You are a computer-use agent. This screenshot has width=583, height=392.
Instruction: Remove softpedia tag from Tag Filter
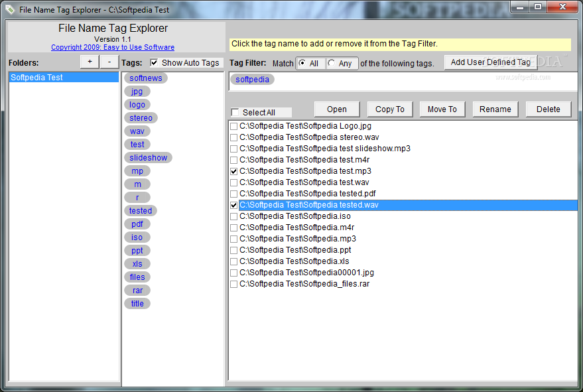pyautogui.click(x=252, y=80)
